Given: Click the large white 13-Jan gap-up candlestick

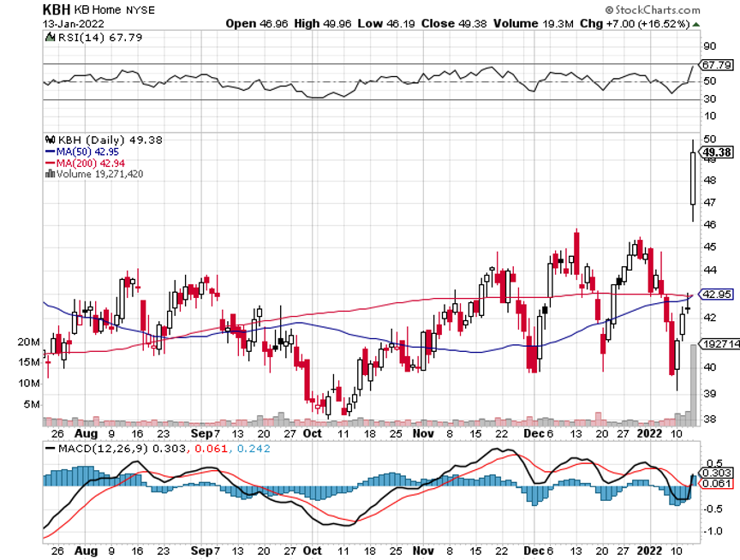Looking at the screenshot, I should coord(693,178).
